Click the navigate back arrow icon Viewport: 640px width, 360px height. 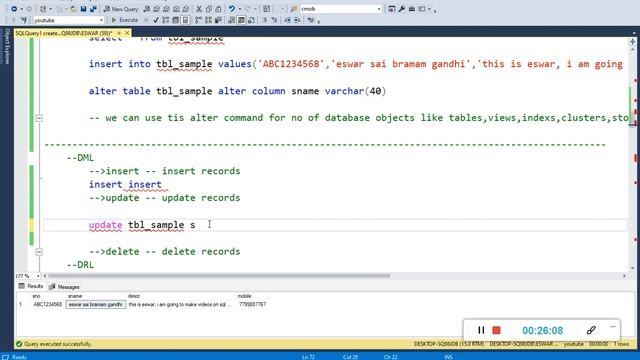[x=14, y=9]
